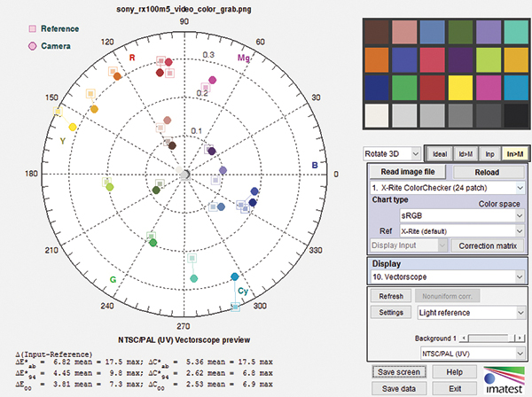Viewport: 532px width, 397px height.
Task: Click the Color space label
Action: (x=499, y=204)
